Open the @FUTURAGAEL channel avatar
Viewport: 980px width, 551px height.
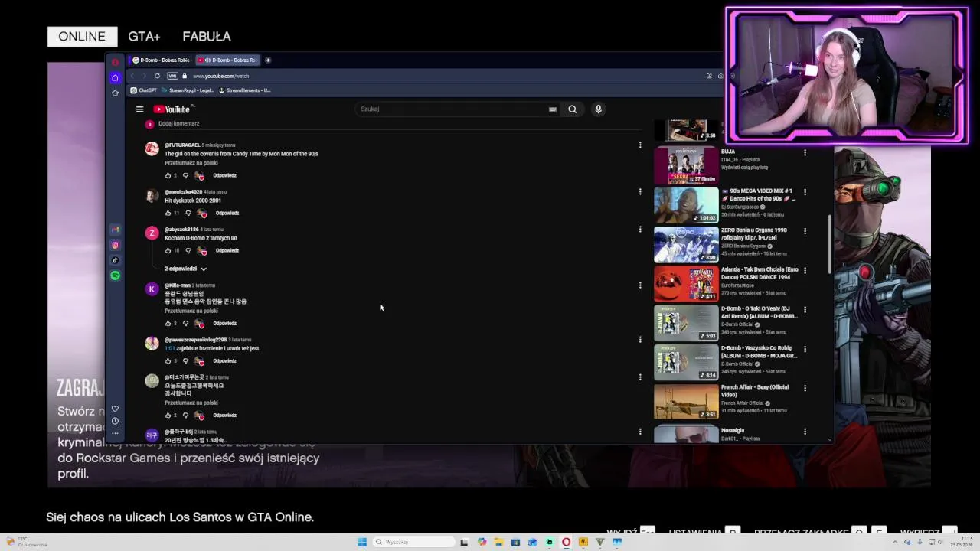[x=152, y=149]
